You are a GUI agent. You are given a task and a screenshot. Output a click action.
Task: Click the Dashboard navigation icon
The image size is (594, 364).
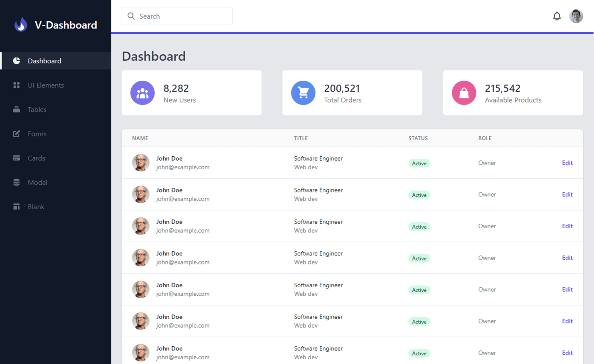point(15,61)
